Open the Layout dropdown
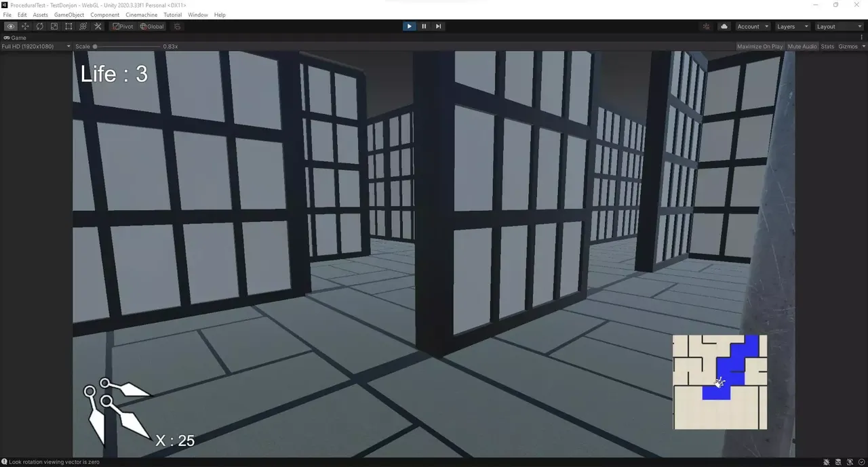The width and height of the screenshot is (868, 467). tap(839, 26)
